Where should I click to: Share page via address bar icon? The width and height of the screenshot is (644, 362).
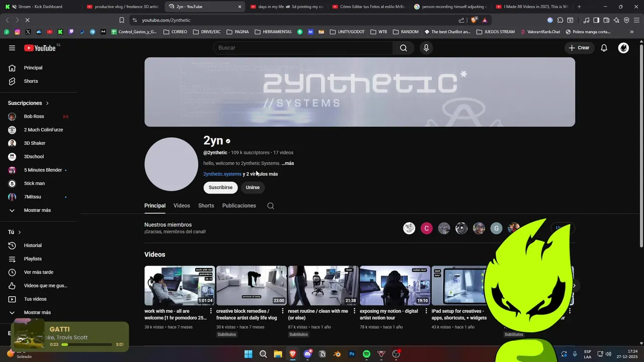(461, 20)
